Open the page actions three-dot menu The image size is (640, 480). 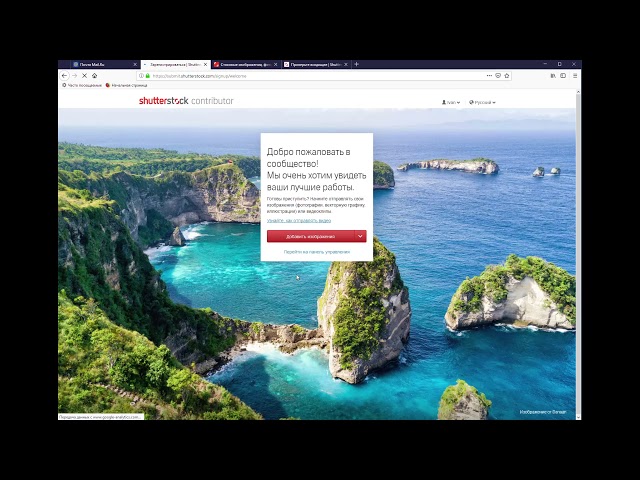pyautogui.click(x=489, y=76)
